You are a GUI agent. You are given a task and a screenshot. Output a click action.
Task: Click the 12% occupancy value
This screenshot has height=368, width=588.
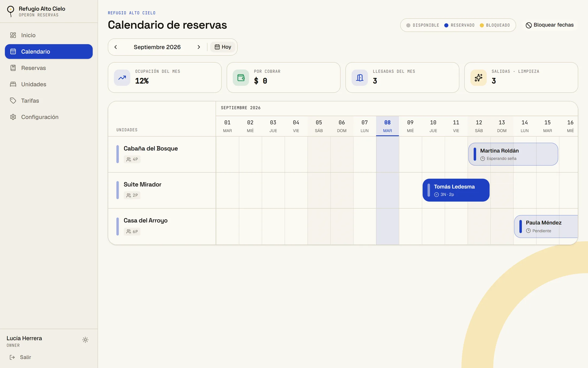(142, 81)
